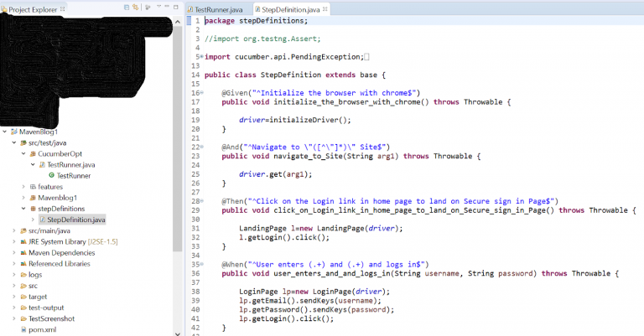Image resolution: width=644 pixels, height=336 pixels.
Task: Expand the TestScreenshot folder
Action: [14, 318]
